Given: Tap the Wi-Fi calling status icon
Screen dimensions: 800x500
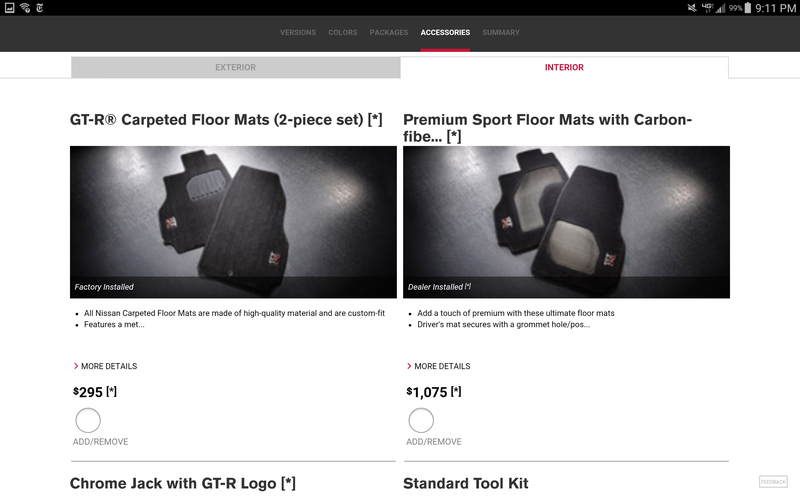Looking at the screenshot, I should pos(24,8).
